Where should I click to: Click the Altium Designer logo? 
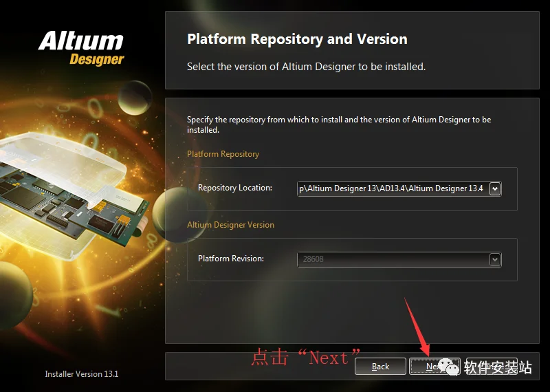pyautogui.click(x=81, y=48)
